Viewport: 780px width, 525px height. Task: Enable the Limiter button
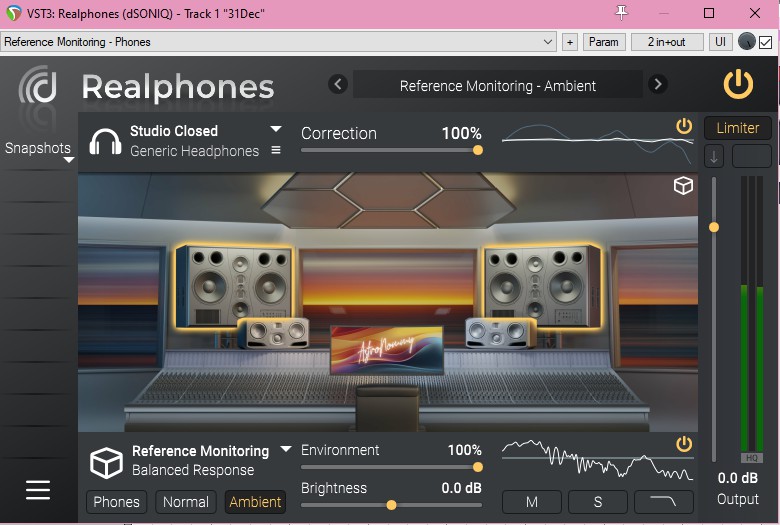737,128
